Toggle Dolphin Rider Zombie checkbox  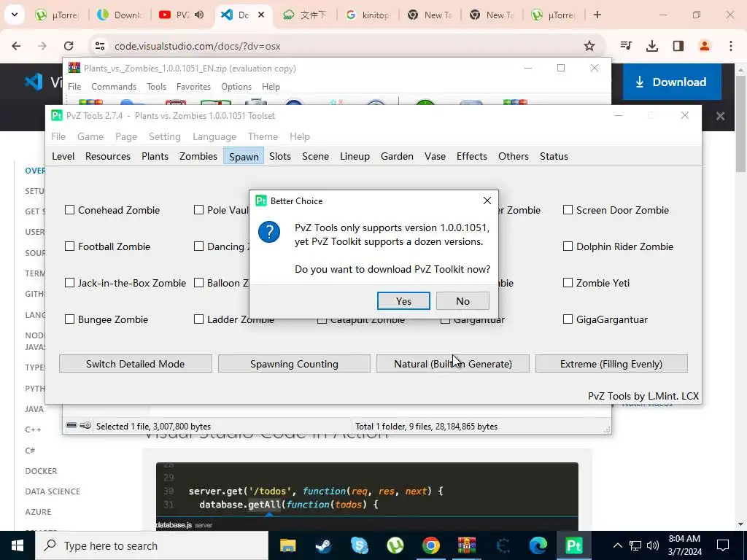coord(568,246)
